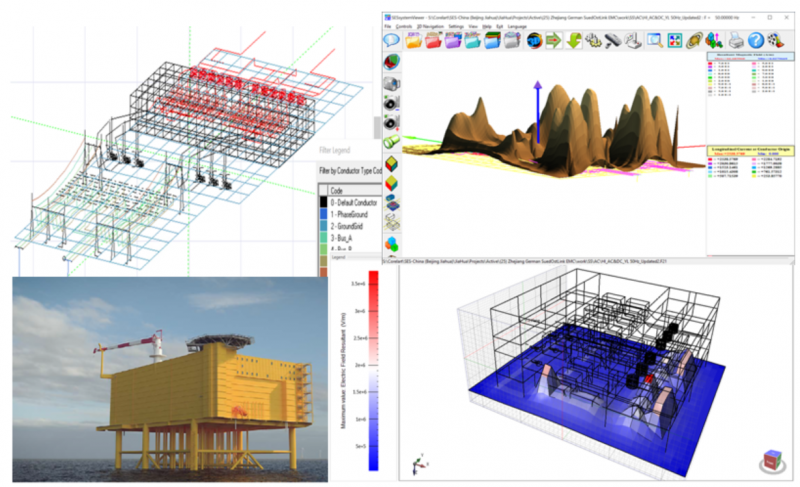Viewport: 800px width, 487px height.
Task: Click the black swatch for Default Conductor
Action: coord(323,201)
